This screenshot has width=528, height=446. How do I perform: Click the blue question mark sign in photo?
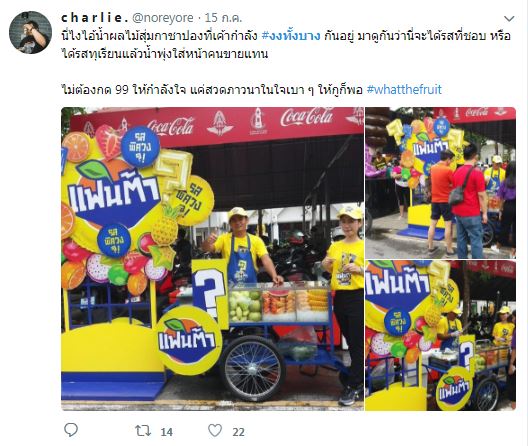[209, 290]
